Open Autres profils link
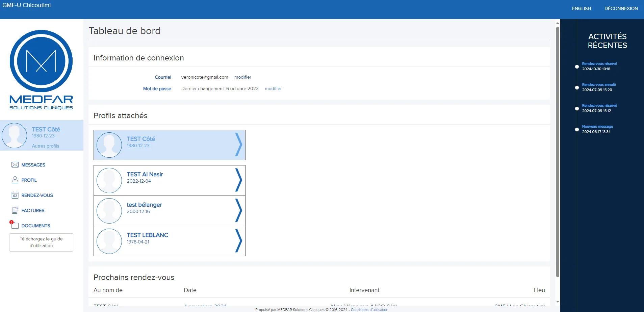This screenshot has height=312, width=644. [x=46, y=146]
